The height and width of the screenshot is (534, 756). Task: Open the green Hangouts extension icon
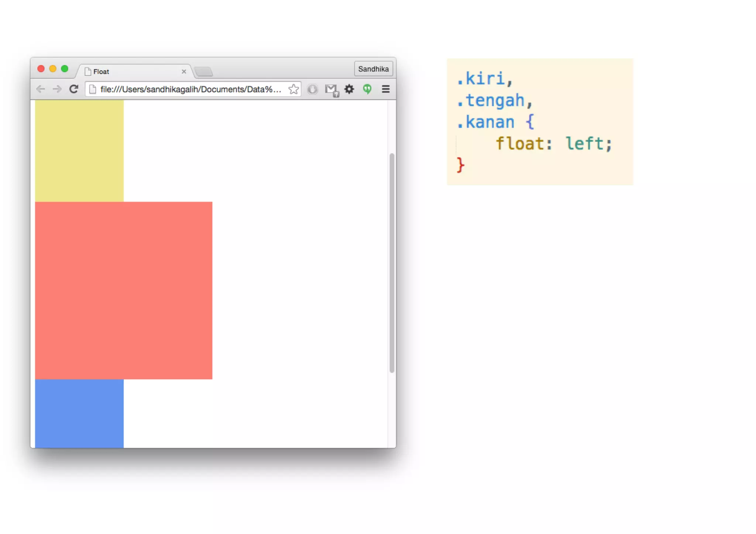pyautogui.click(x=367, y=89)
